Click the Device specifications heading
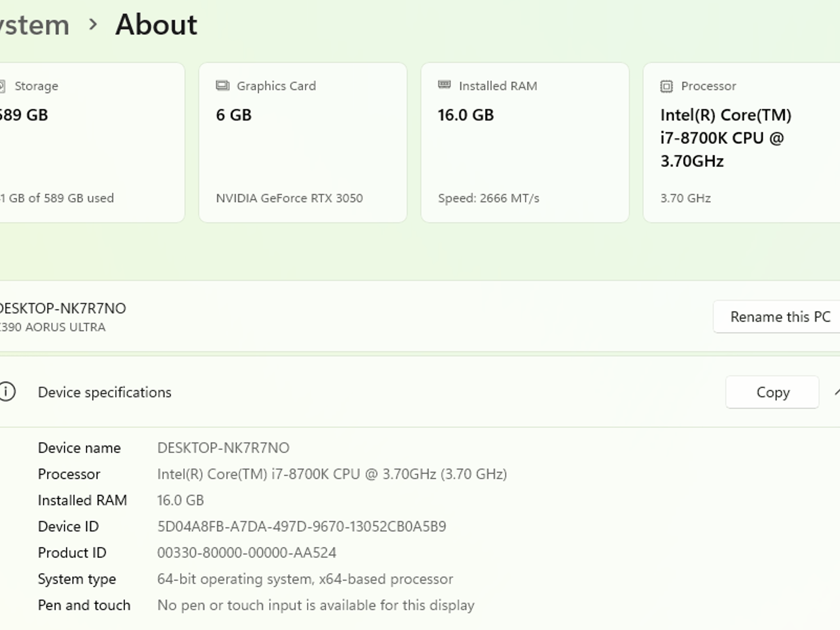 point(105,392)
